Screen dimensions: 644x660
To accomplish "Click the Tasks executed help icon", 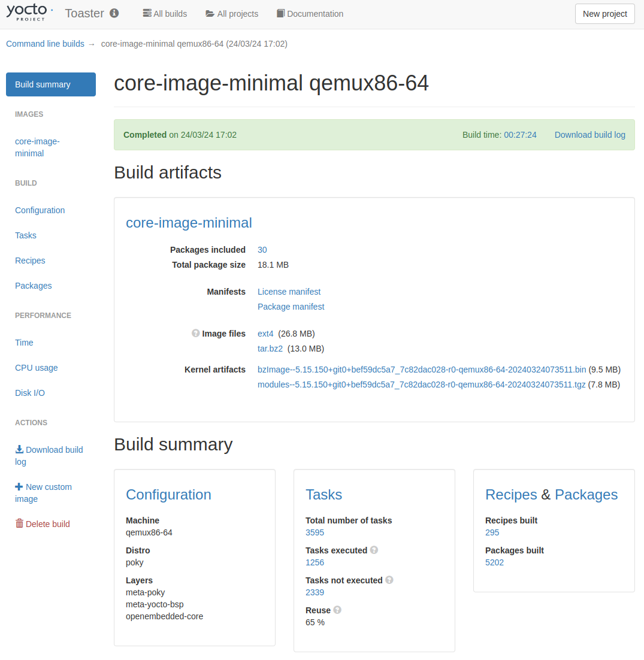I will point(374,550).
